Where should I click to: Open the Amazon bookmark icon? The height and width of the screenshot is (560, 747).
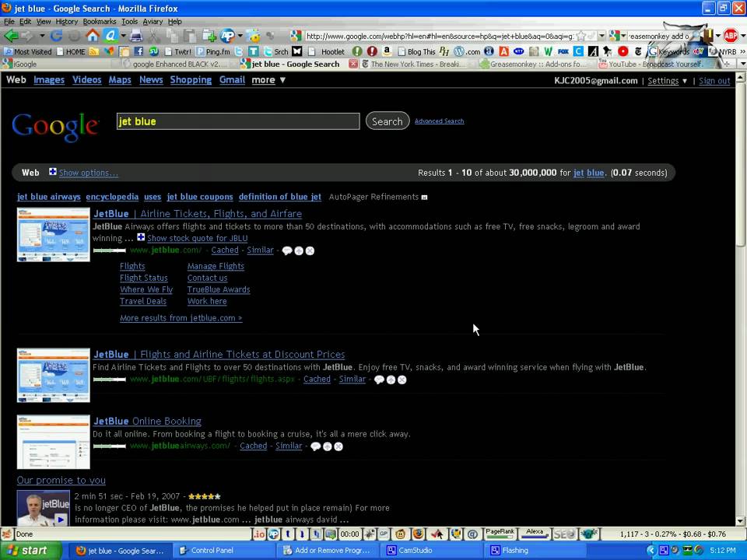(x=387, y=51)
